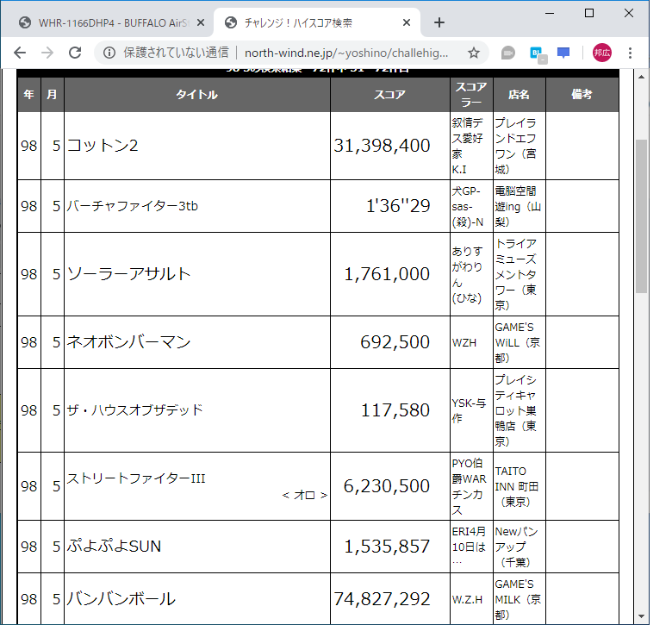The image size is (672, 625).
Task: Click the score 117,580
Action: [395, 410]
